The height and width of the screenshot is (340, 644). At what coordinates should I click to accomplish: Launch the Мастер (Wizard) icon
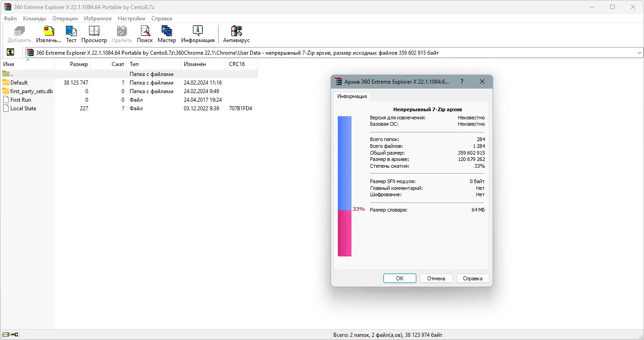(167, 33)
